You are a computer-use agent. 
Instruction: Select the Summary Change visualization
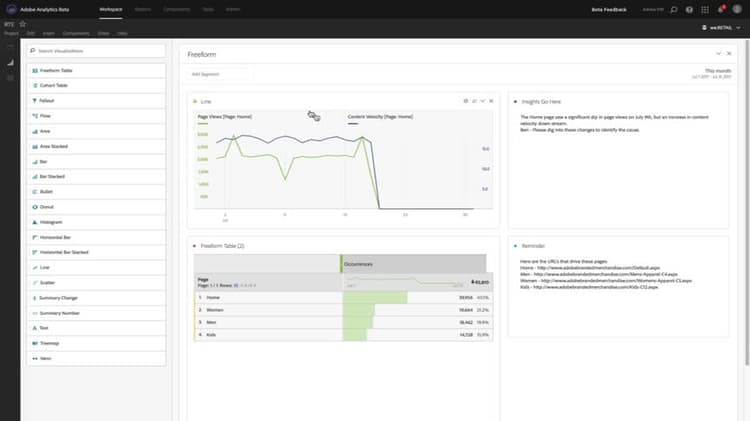click(x=97, y=298)
